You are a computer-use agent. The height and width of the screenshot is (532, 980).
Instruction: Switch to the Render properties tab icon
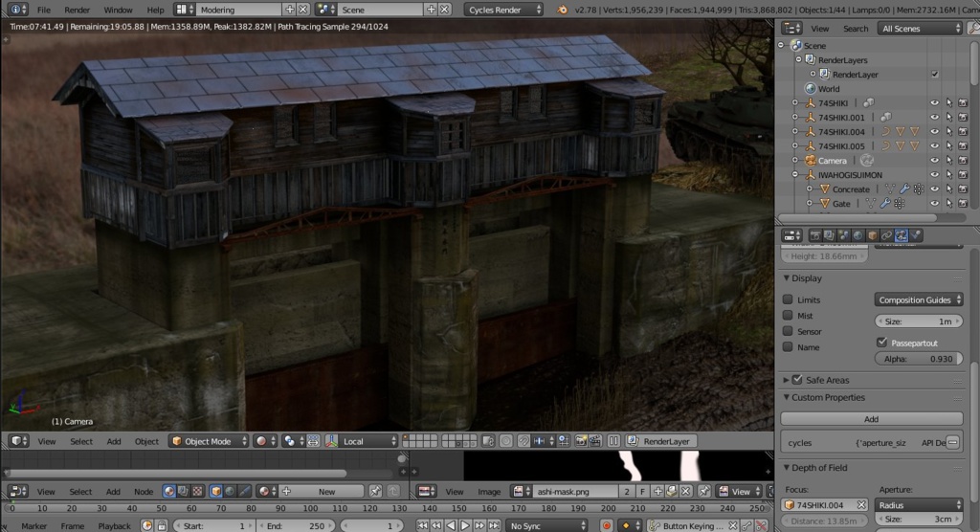(x=815, y=235)
